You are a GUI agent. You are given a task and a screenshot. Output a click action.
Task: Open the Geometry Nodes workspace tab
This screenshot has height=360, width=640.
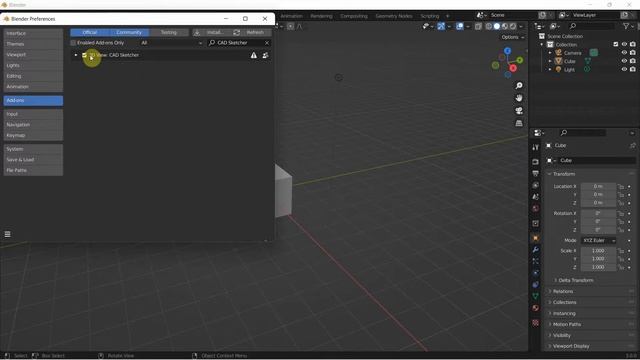394,16
